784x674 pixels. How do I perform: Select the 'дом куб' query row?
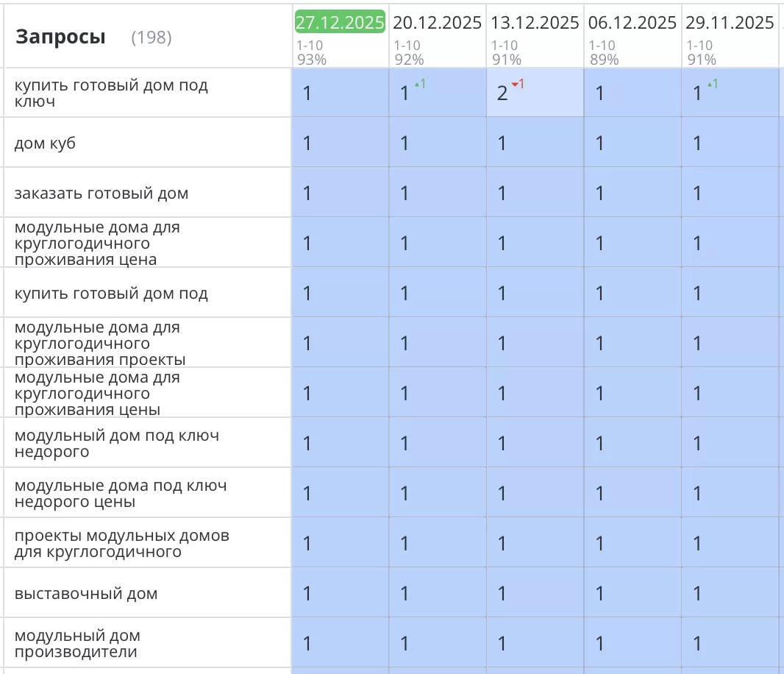coord(45,143)
